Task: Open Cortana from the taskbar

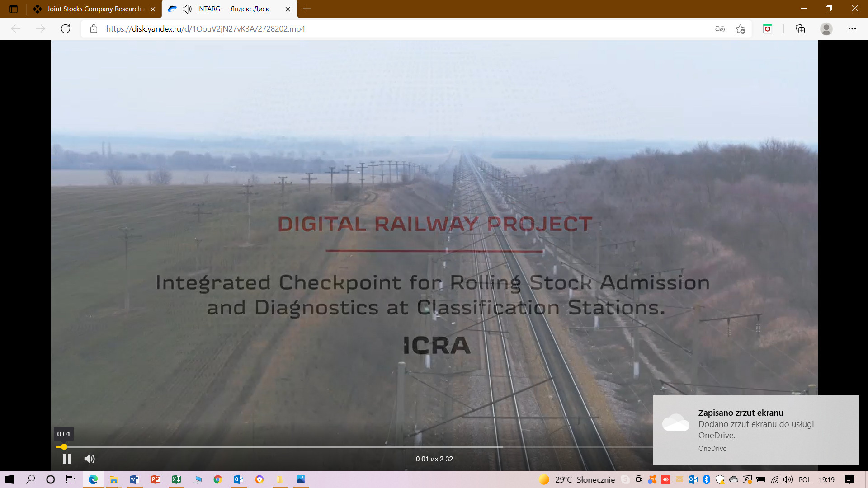Action: point(51,479)
